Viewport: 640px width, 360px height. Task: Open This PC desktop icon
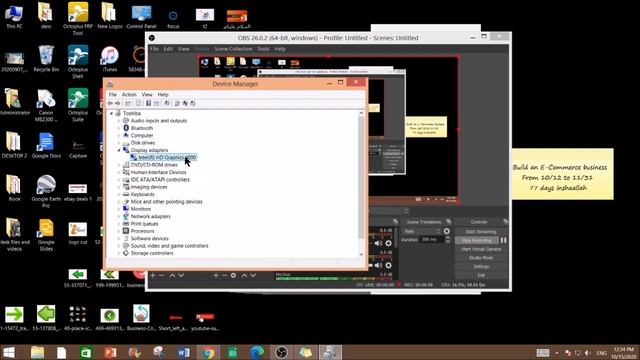[x=14, y=16]
